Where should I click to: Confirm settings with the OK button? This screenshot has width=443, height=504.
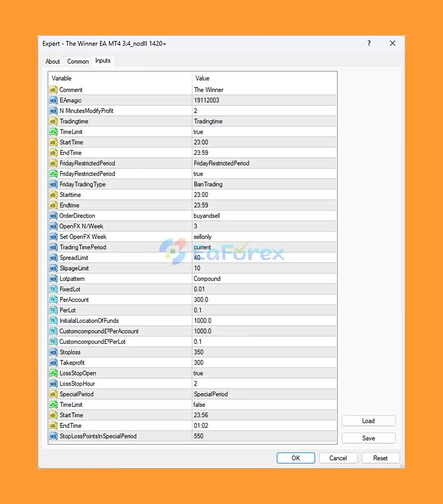point(296,458)
